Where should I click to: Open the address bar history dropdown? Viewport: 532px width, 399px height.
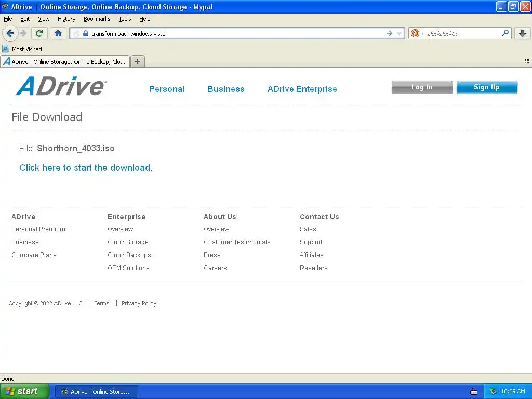coord(400,33)
